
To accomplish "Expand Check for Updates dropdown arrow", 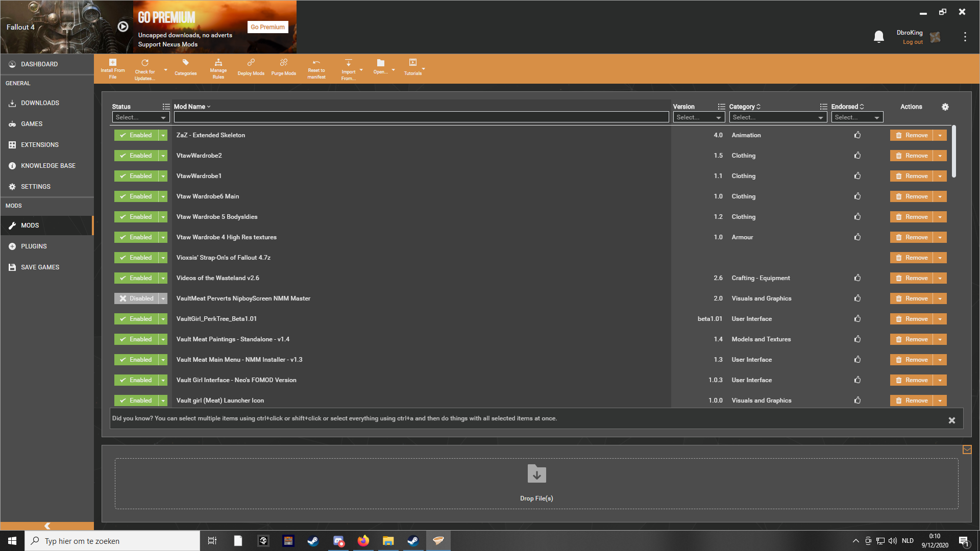I will point(165,70).
